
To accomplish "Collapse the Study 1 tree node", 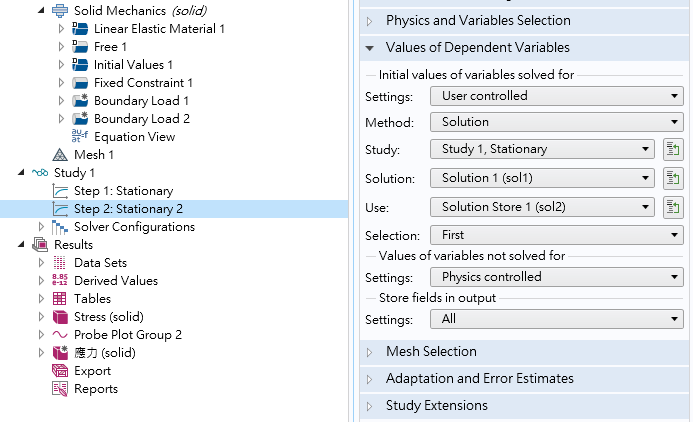I will pyautogui.click(x=22, y=173).
